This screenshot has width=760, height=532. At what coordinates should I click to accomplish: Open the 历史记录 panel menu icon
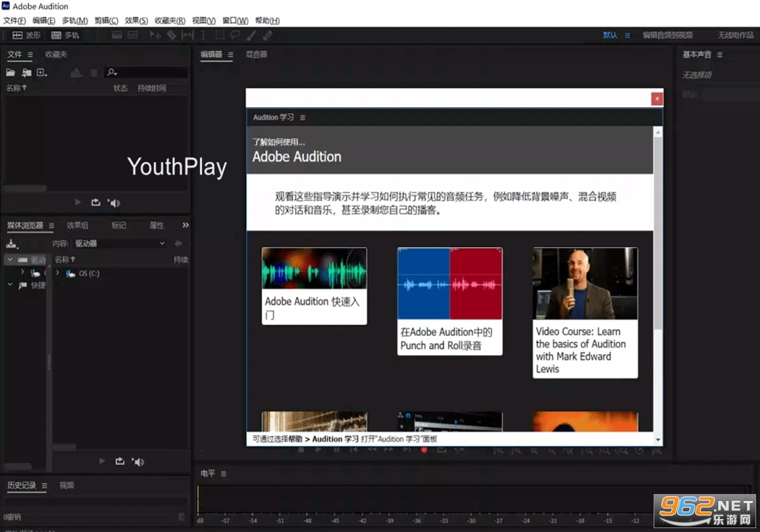click(x=45, y=486)
